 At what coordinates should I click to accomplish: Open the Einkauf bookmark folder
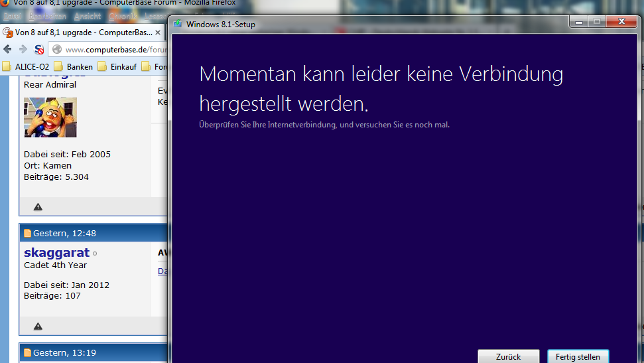coord(117,66)
